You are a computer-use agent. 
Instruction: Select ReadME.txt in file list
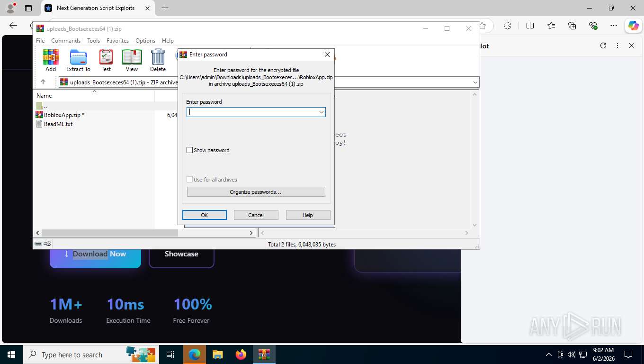[54, 124]
